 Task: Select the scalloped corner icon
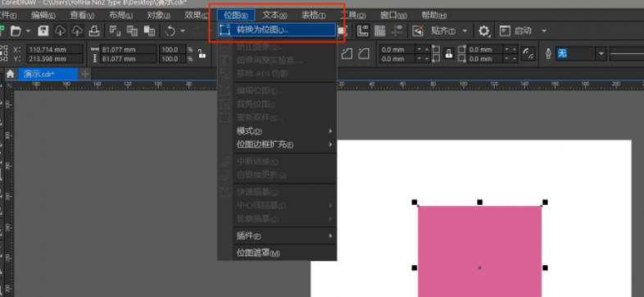coord(347,54)
